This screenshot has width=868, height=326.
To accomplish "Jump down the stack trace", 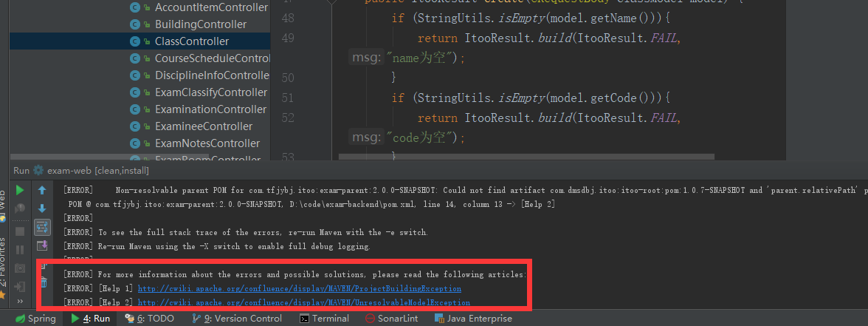I will (42, 209).
